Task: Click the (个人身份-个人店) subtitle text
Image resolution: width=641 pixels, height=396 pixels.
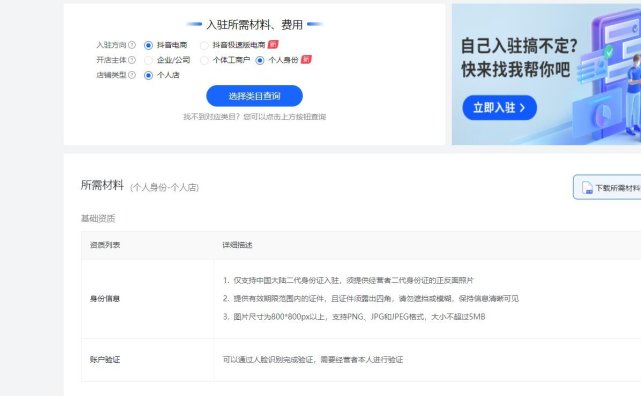Action: click(x=164, y=188)
